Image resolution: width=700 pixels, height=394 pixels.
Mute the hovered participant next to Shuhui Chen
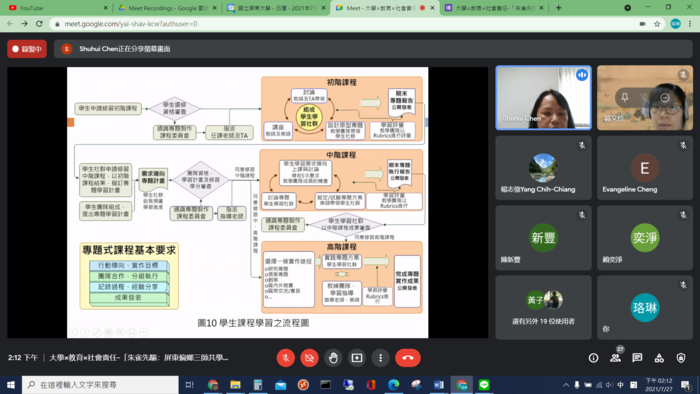(x=645, y=97)
